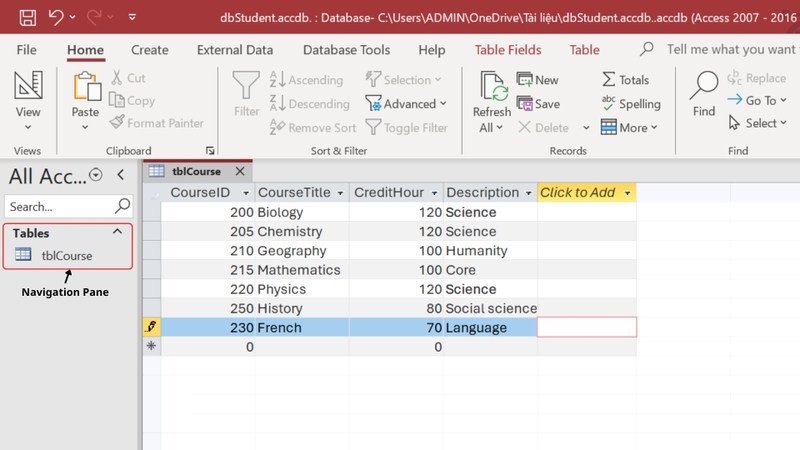Click the Format Painter tool
This screenshot has height=450, width=800.
(x=156, y=123)
